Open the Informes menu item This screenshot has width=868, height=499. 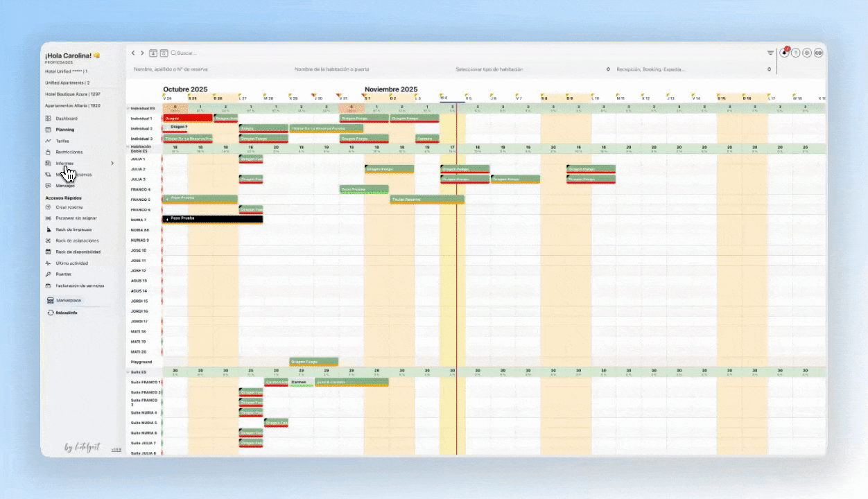pyautogui.click(x=64, y=163)
